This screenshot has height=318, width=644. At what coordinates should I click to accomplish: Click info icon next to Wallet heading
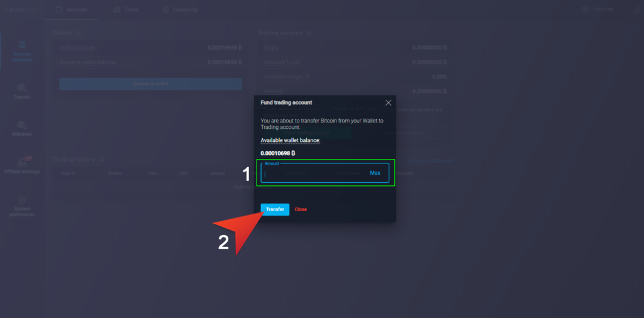pos(77,33)
